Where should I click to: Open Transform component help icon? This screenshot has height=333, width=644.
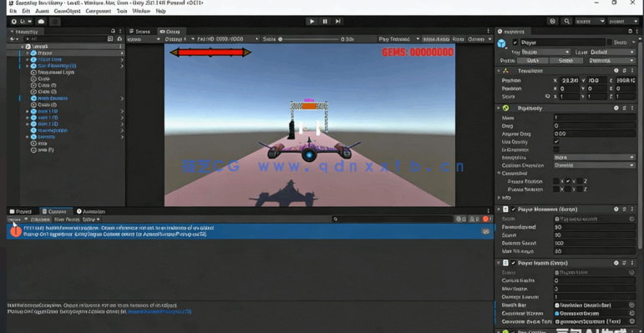(x=616, y=71)
